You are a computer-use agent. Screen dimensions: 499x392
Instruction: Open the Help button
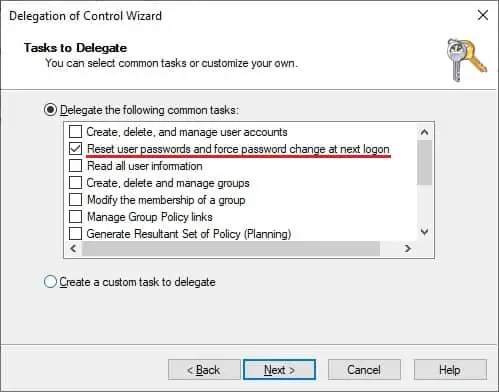[450, 370]
